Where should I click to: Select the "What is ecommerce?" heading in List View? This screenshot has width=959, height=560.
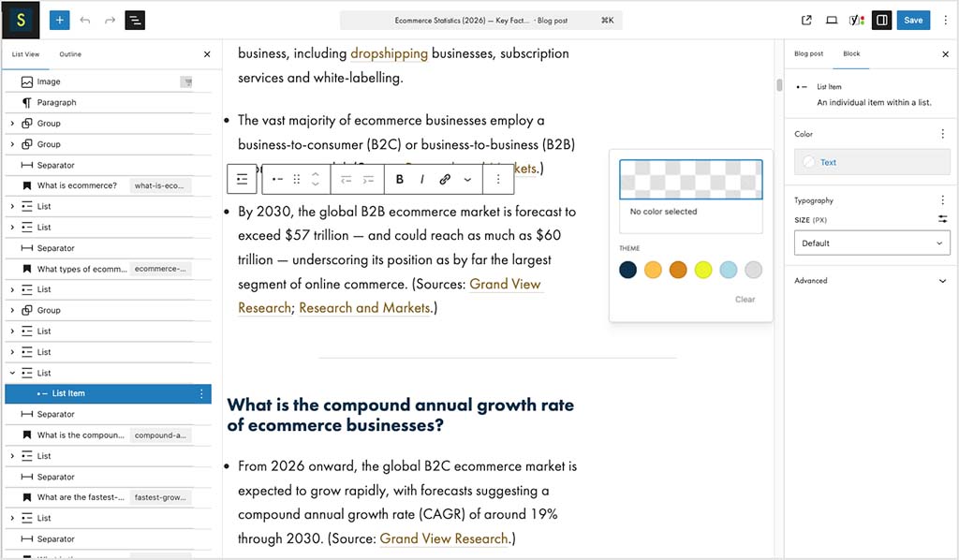77,185
